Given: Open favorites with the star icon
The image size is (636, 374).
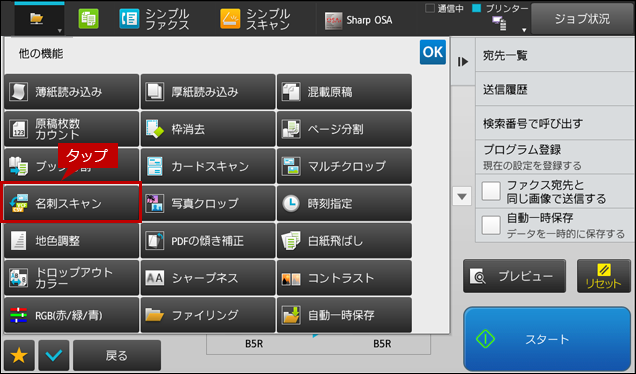Looking at the screenshot, I should (19, 355).
